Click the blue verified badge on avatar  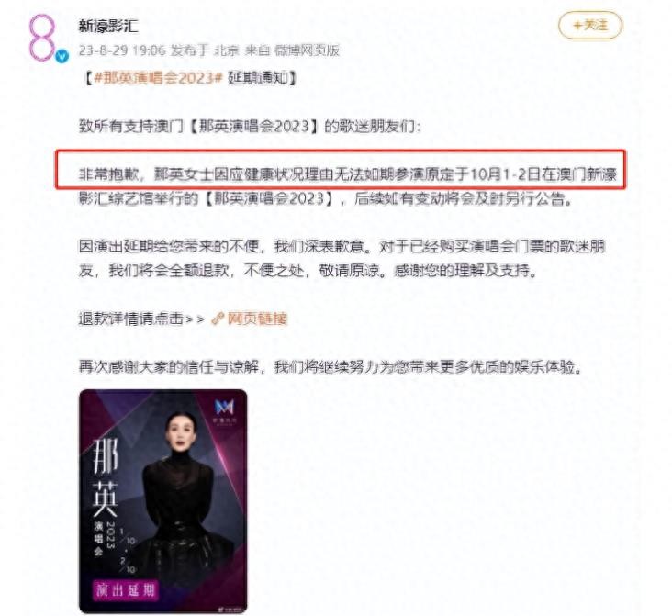point(62,56)
